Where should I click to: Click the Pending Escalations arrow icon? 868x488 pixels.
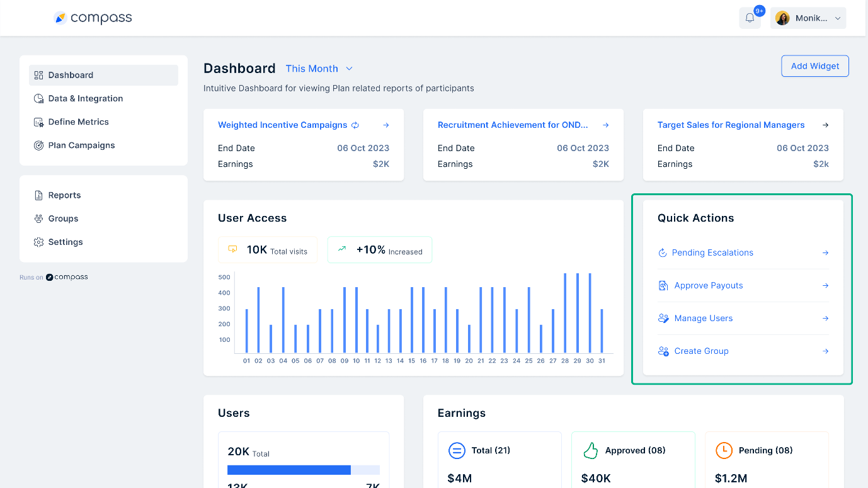(x=826, y=253)
